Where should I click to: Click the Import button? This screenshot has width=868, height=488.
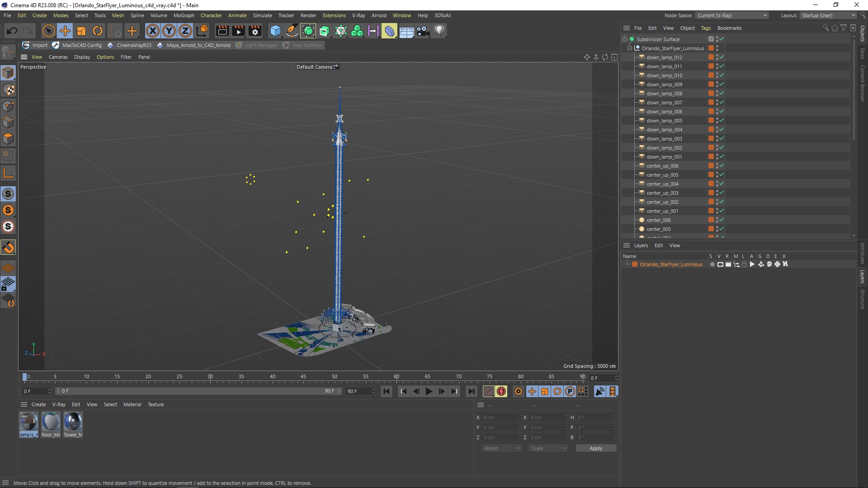[x=35, y=45]
